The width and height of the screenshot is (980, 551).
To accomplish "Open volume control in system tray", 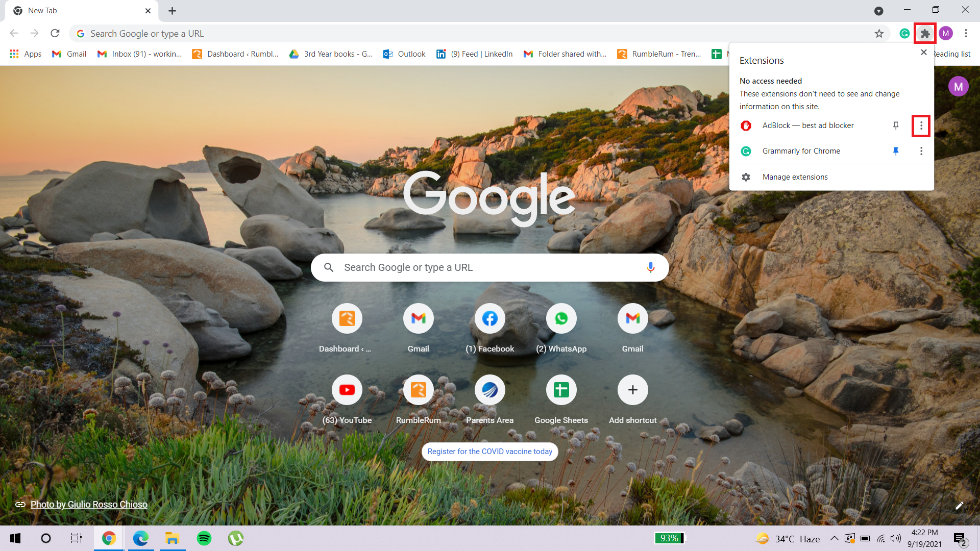I will click(896, 538).
